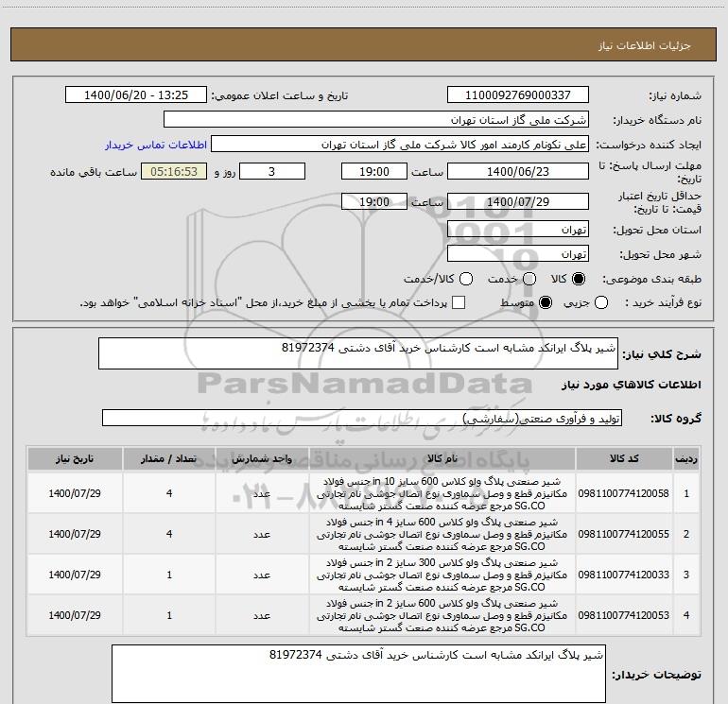Click the remaining time counter 05:16:53

(174, 171)
